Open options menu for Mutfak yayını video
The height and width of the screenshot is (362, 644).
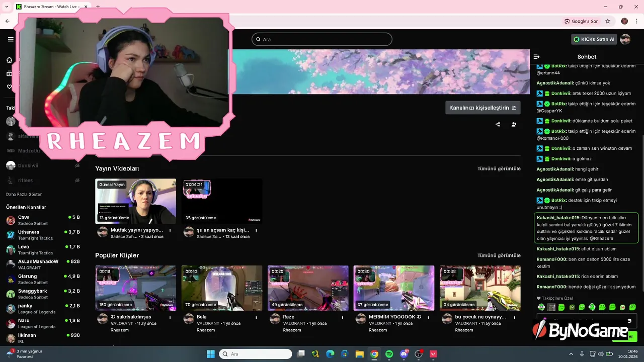pos(170,231)
